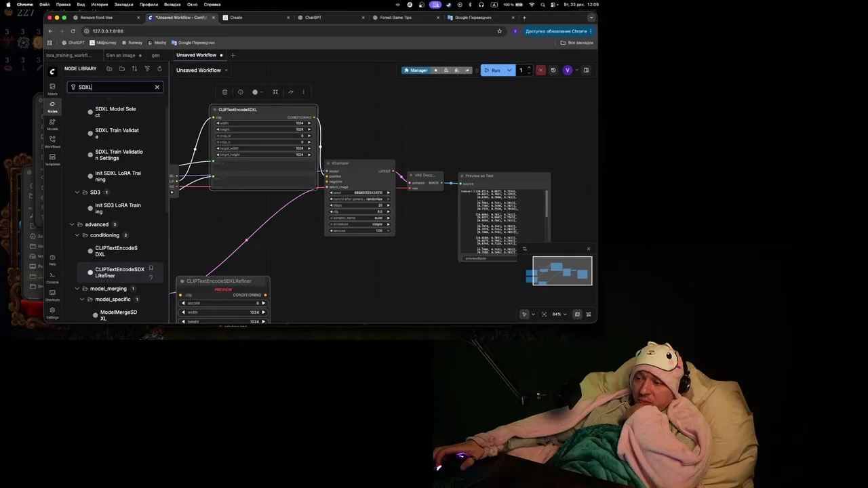This screenshot has width=868, height=488.
Task: Click the plain folder icon in Node Library header
Action: coord(122,68)
